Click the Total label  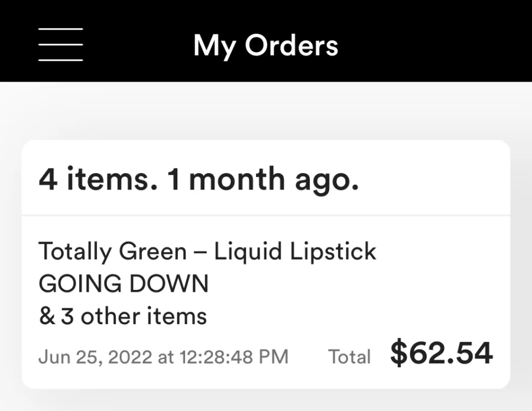pos(349,357)
